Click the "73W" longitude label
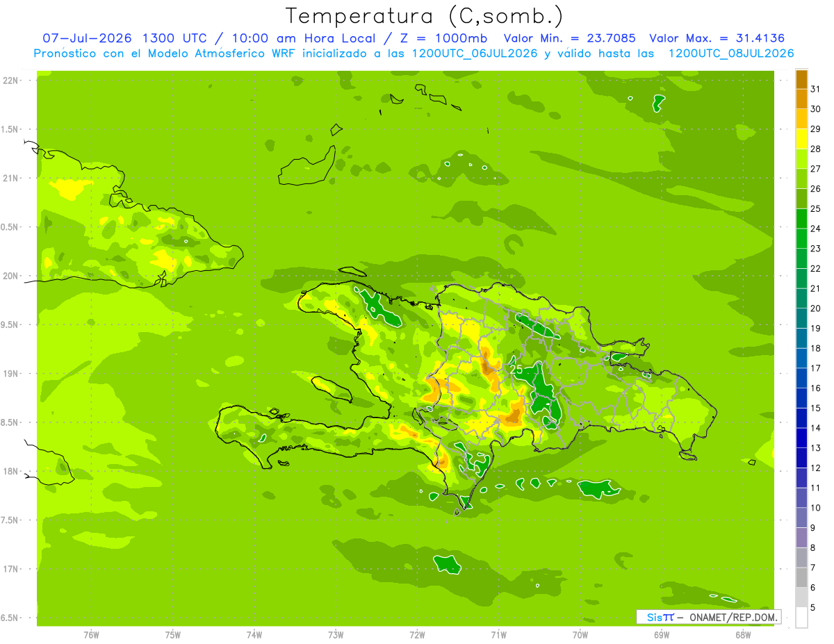This screenshot has width=834, height=644. pos(336,635)
